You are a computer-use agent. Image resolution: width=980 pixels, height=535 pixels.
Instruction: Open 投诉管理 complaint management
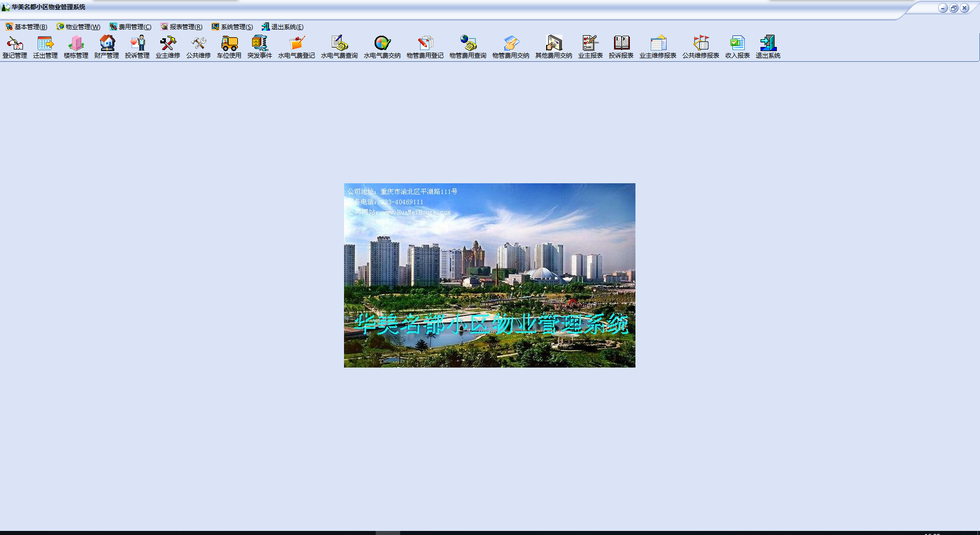pyautogui.click(x=137, y=47)
